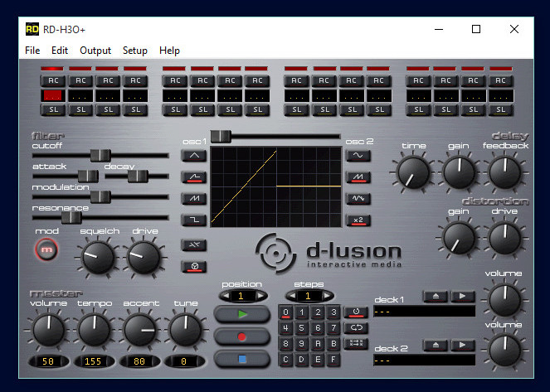The image size is (550, 392).
Task: Select the sawtooth waveform for osc 2
Action: pos(358,177)
